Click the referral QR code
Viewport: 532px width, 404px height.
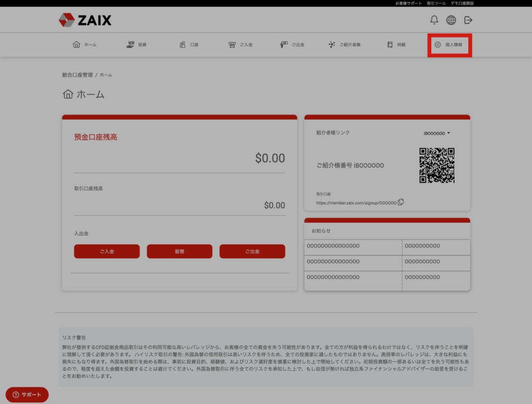click(x=437, y=165)
